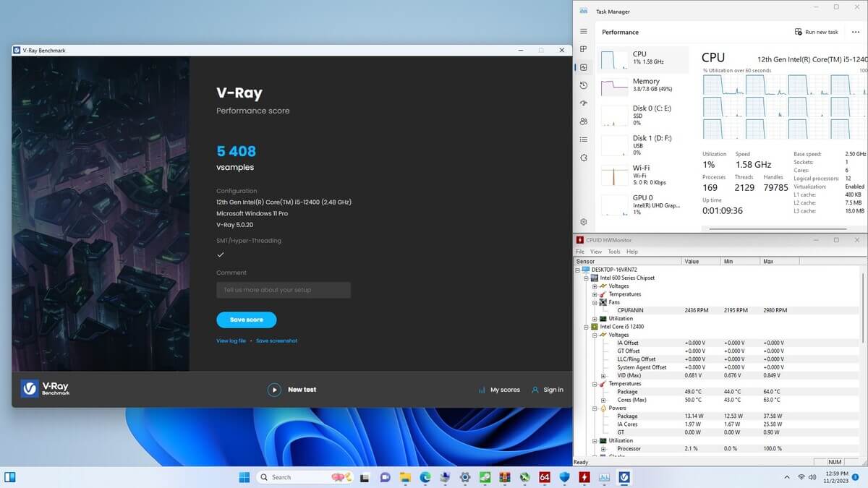The image size is (868, 488).
Task: Open Task View on taskbar
Action: (366, 477)
